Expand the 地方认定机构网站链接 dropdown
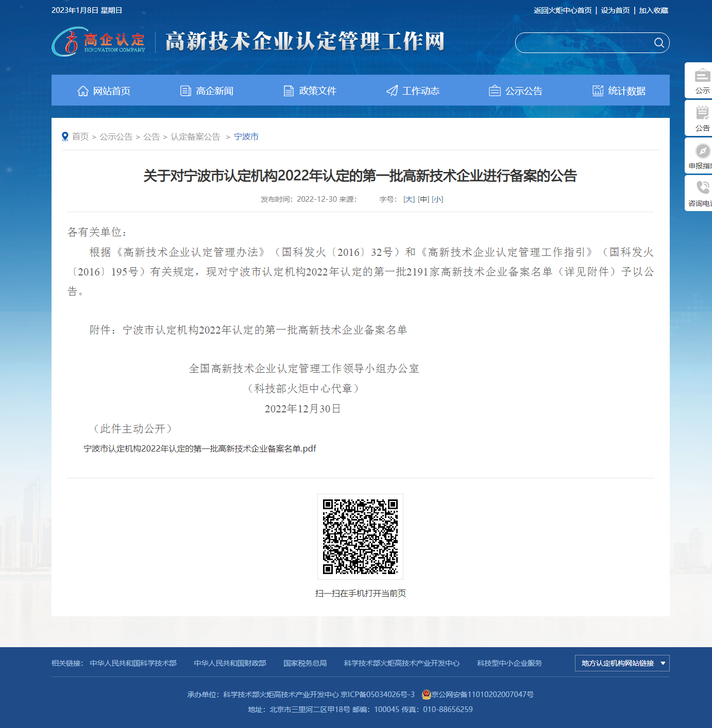The image size is (712, 728). click(x=621, y=663)
